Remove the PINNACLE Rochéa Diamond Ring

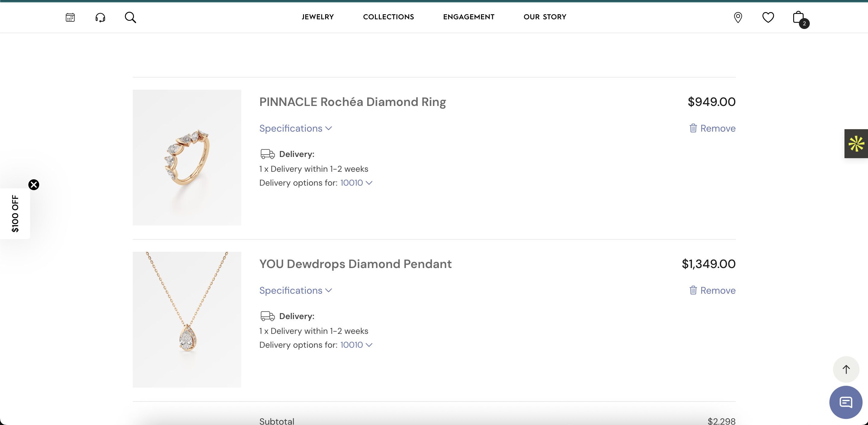tap(712, 129)
